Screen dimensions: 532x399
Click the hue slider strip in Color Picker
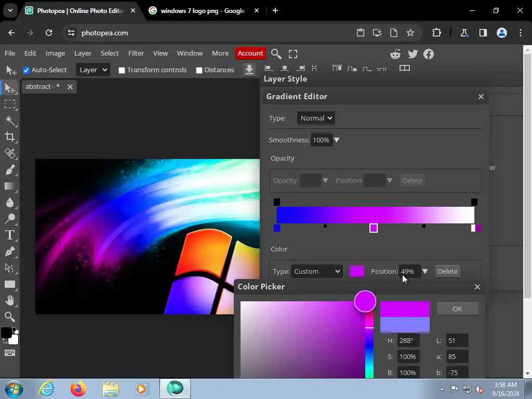pos(369,344)
